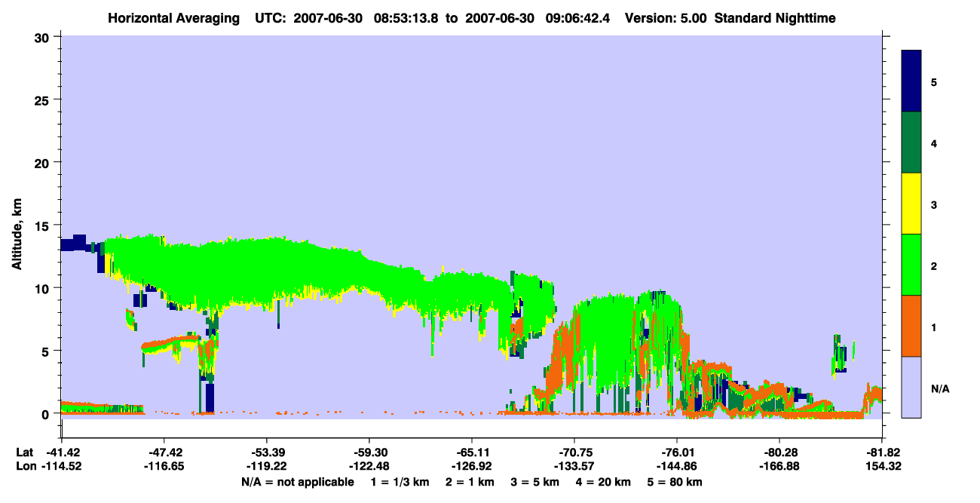This screenshot has width=980, height=503.
Task: Click longitude value -119.22
Action: click(266, 466)
